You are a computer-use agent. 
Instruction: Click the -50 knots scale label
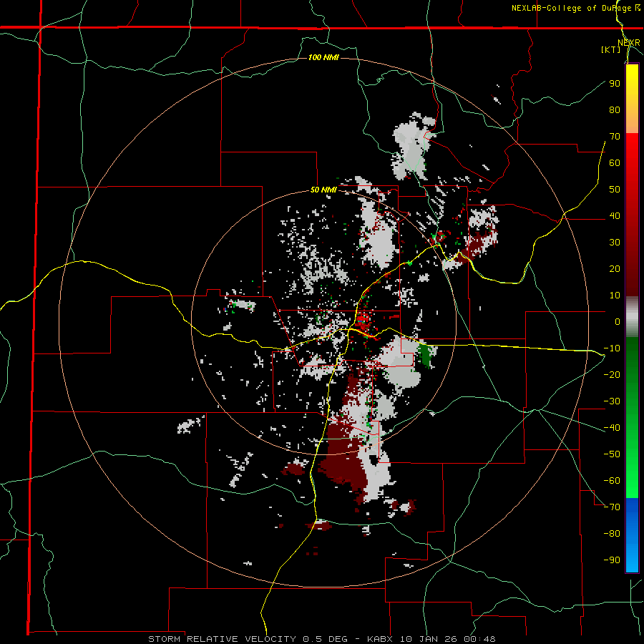(x=612, y=454)
